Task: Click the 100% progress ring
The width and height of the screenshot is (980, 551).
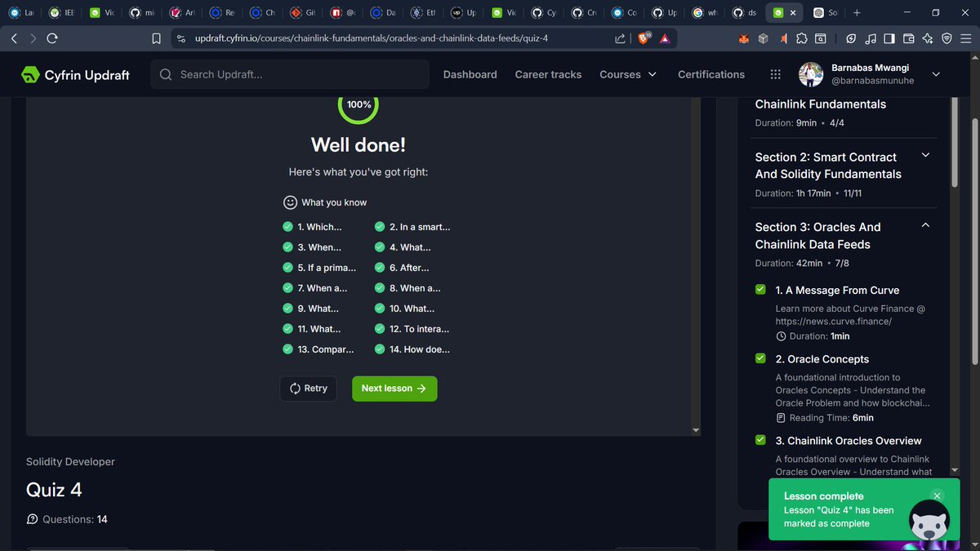Action: (x=359, y=104)
